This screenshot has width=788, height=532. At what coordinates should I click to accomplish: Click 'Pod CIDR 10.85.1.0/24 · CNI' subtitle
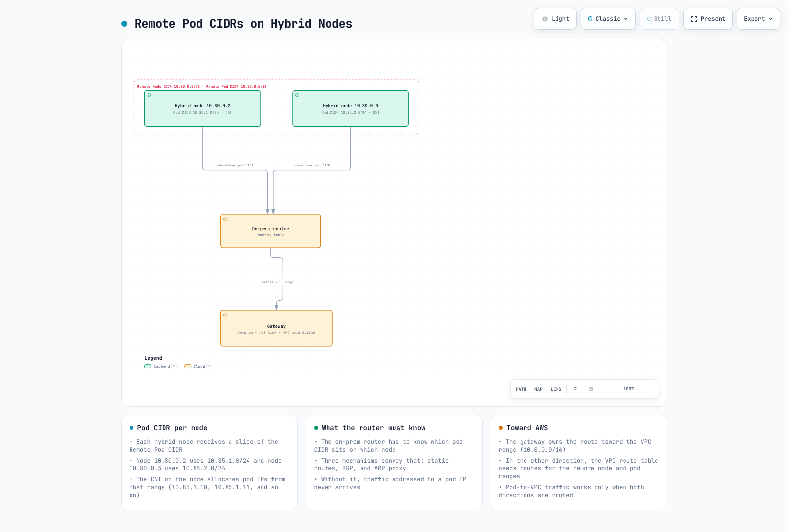202,113
